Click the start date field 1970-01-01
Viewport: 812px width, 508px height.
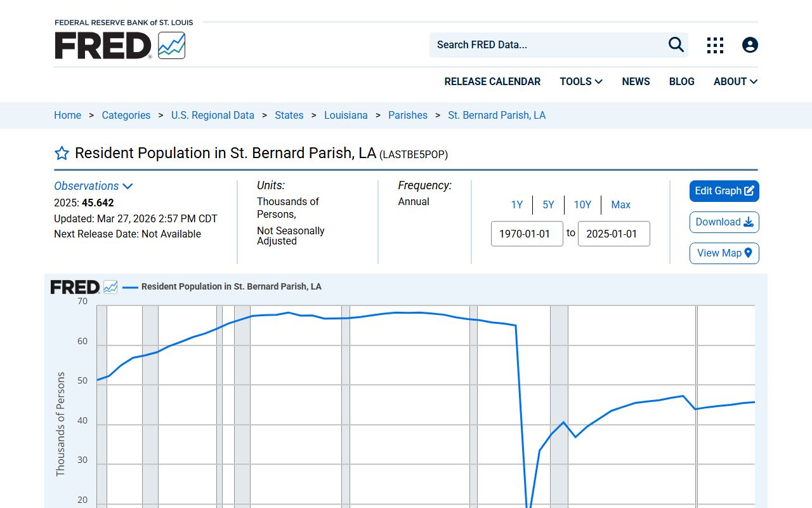coord(527,234)
